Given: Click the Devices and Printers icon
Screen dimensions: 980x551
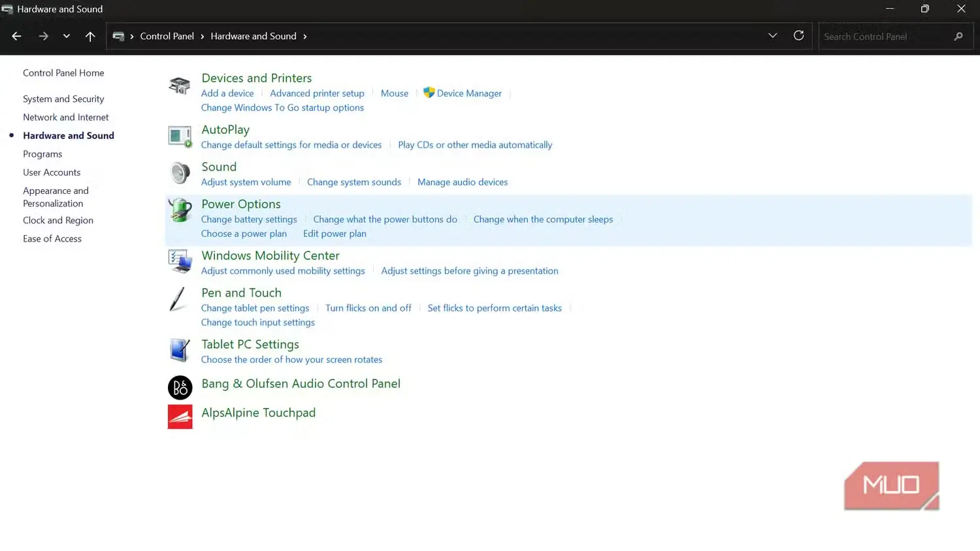Looking at the screenshot, I should [x=180, y=86].
